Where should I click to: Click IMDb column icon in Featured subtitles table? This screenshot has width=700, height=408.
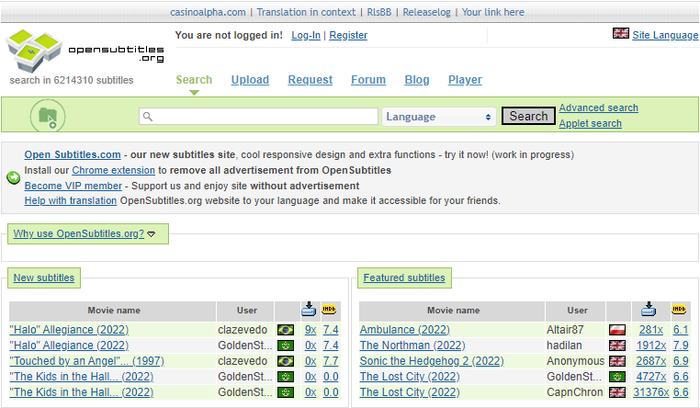click(679, 309)
